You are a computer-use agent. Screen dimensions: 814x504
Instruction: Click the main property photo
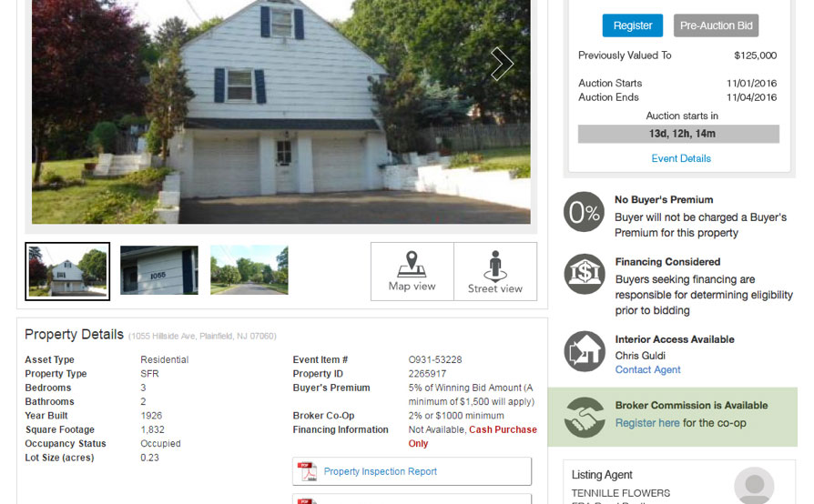tap(280, 112)
